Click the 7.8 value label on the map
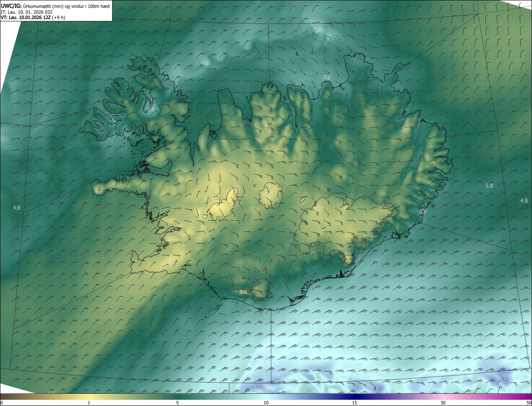The width and height of the screenshot is (532, 406). pos(205,63)
